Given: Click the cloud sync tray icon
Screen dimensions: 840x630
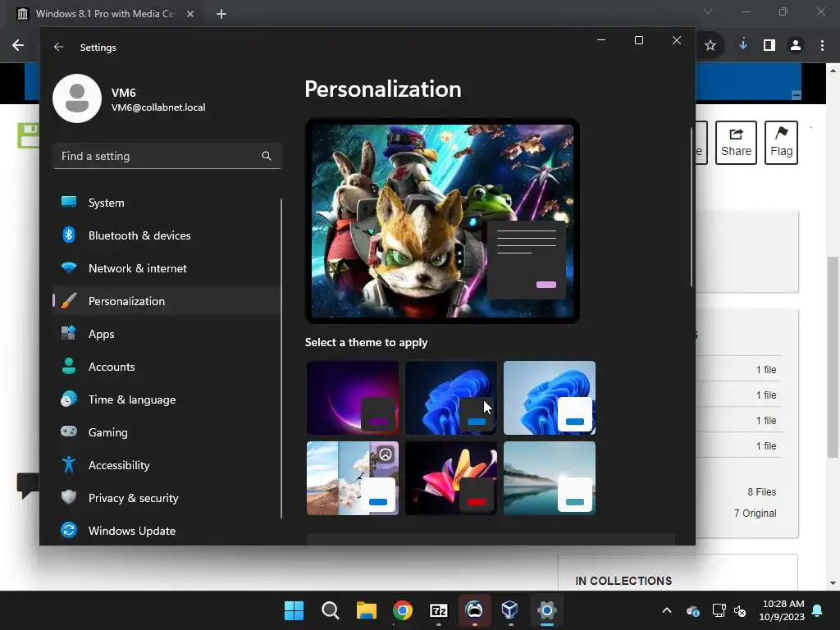Looking at the screenshot, I should pyautogui.click(x=692, y=610).
